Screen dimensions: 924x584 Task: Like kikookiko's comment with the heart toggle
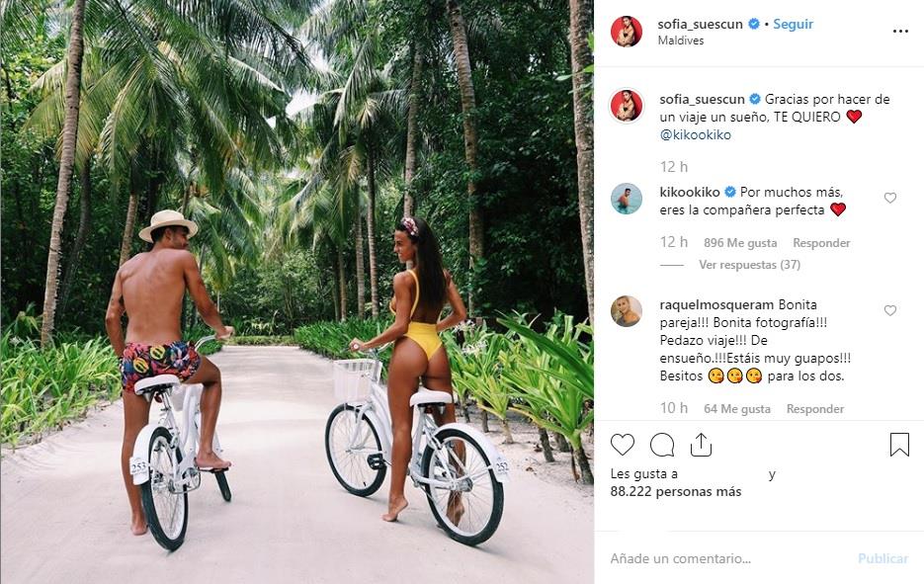tap(890, 197)
